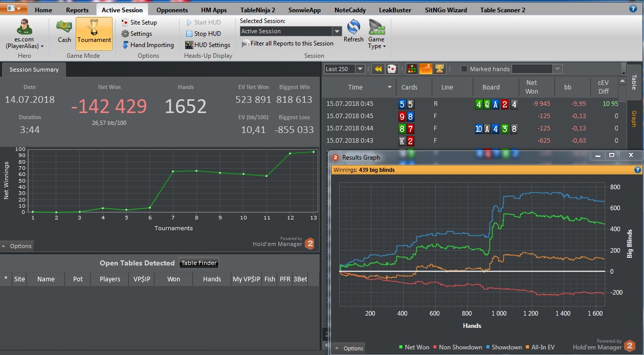Open Site Setup options

(x=139, y=23)
